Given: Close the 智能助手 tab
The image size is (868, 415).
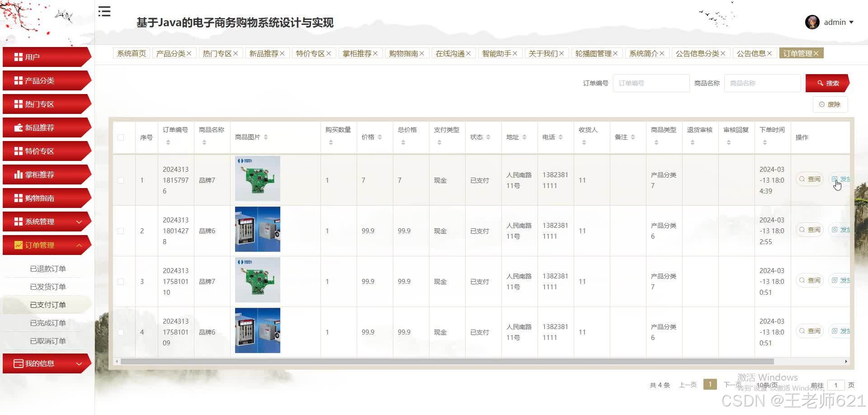Looking at the screenshot, I should (515, 53).
